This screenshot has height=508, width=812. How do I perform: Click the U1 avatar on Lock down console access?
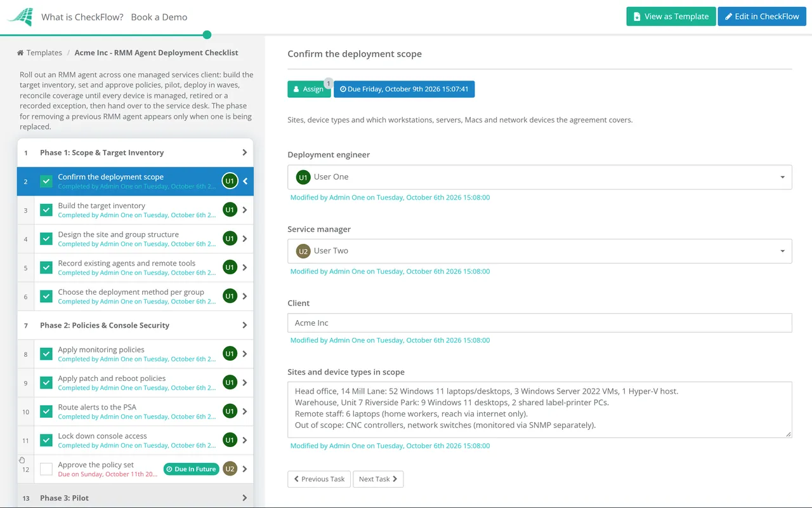[230, 440]
